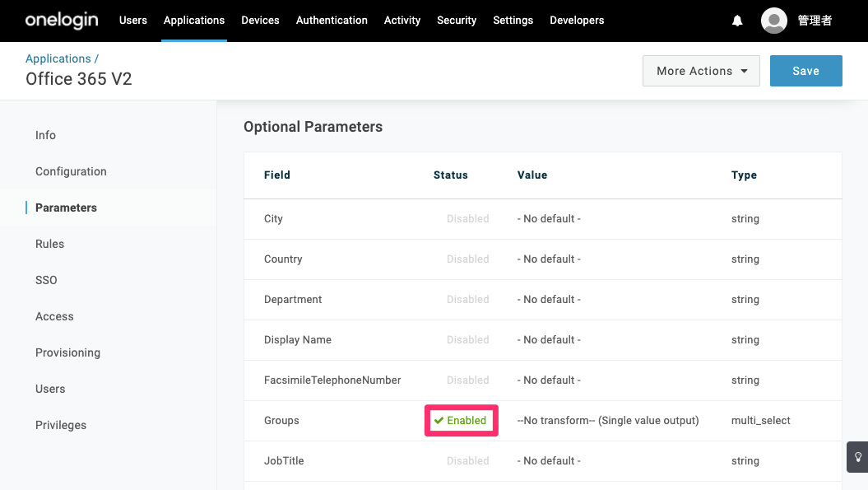Open the FacsimileTelephoneNumber parameter
The height and width of the screenshot is (490, 868).
coord(542,380)
